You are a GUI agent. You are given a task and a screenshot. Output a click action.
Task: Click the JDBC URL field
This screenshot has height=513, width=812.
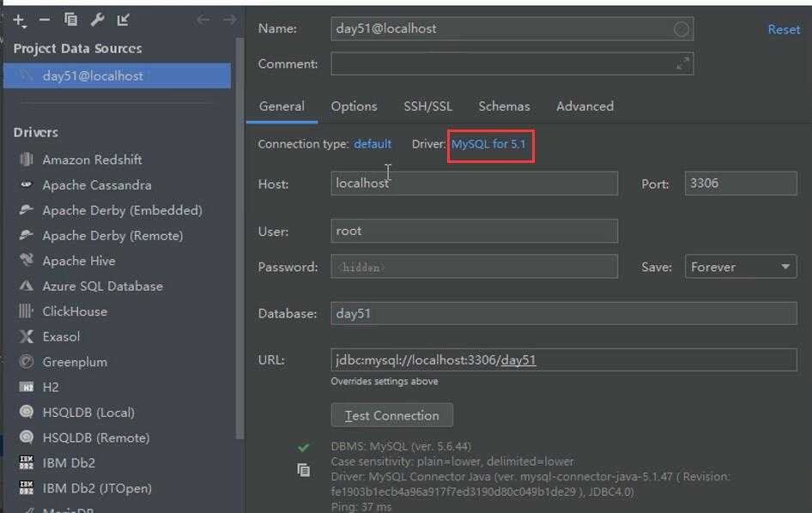pos(564,359)
